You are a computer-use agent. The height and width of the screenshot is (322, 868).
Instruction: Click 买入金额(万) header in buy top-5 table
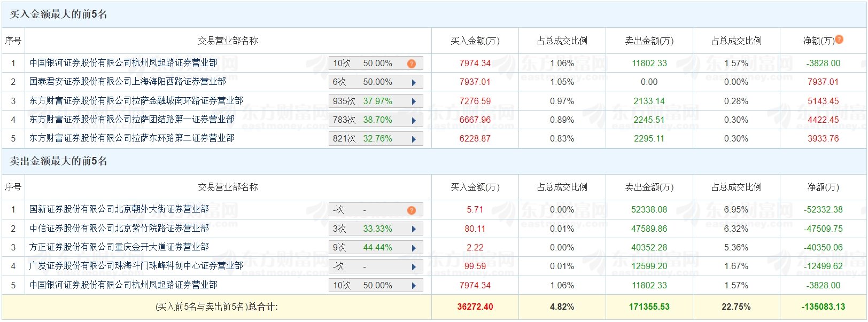click(x=475, y=41)
